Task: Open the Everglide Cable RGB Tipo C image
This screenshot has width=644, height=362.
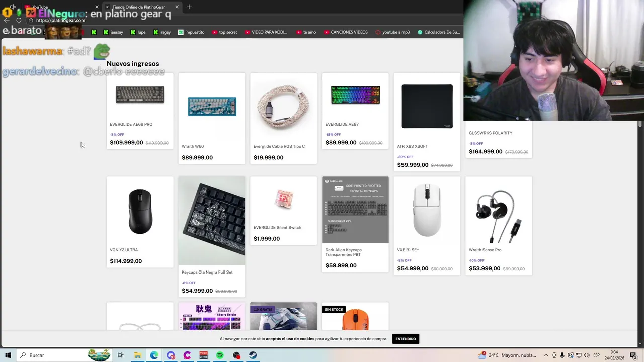Action: point(284,106)
